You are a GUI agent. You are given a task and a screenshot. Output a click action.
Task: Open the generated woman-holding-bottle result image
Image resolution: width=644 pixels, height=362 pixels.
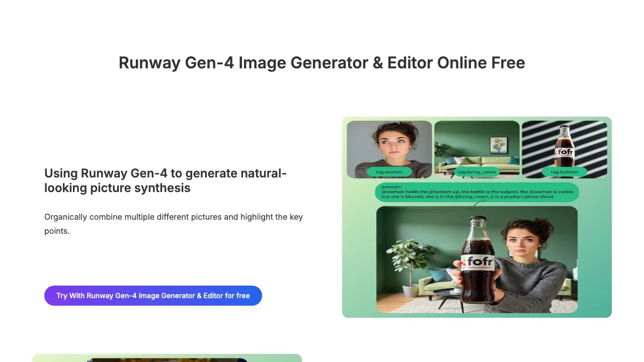coord(477,259)
